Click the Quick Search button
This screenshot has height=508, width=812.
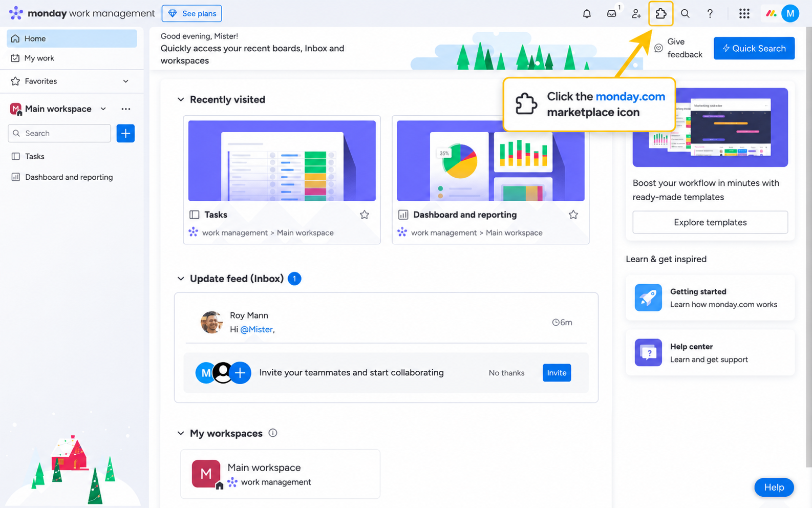click(754, 48)
